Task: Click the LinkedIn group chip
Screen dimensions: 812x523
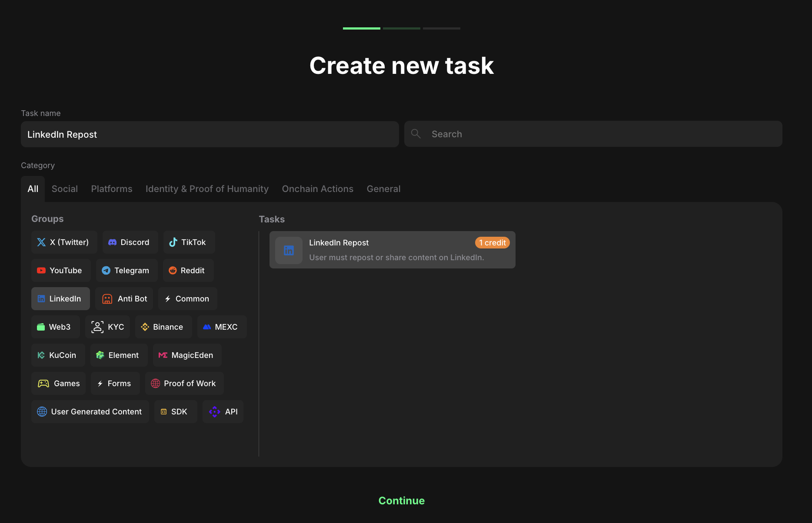Action: pyautogui.click(x=60, y=299)
